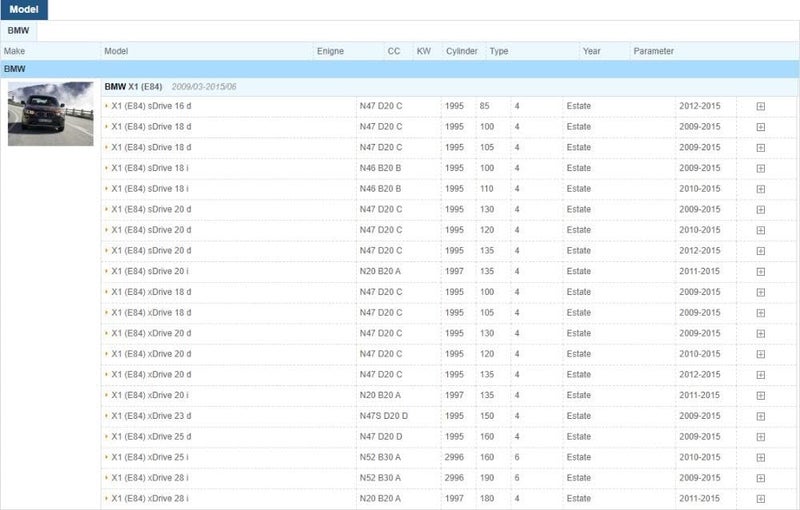Click the BMW X1 (E84) series heading
The image size is (800, 510).
coord(133,87)
